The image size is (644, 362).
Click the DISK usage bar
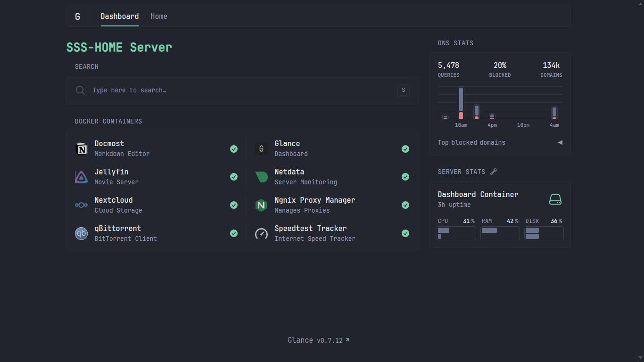(544, 233)
